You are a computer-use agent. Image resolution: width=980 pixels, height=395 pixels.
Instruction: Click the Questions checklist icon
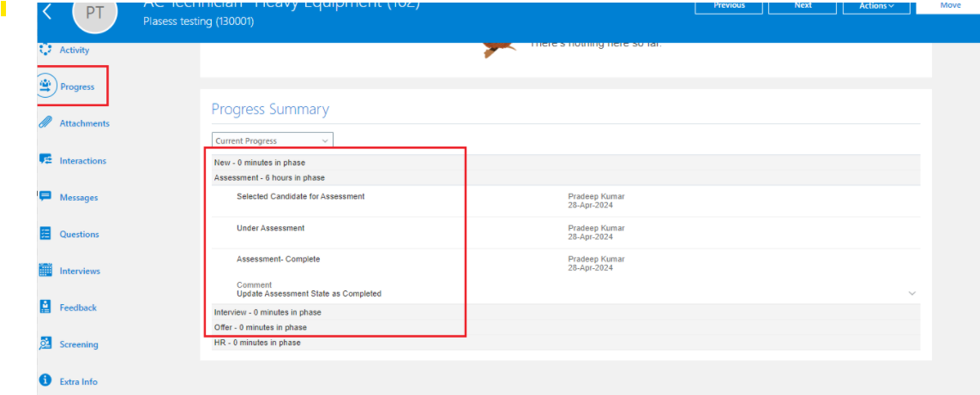click(45, 234)
